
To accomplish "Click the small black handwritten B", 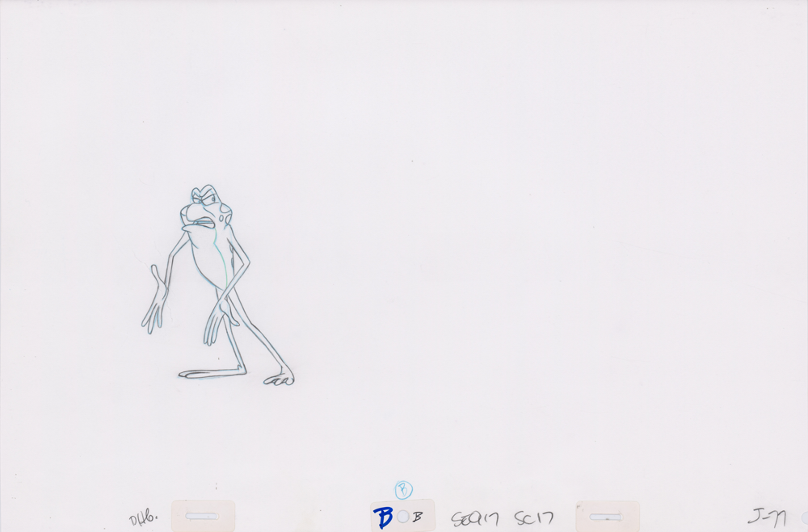I will click(418, 517).
